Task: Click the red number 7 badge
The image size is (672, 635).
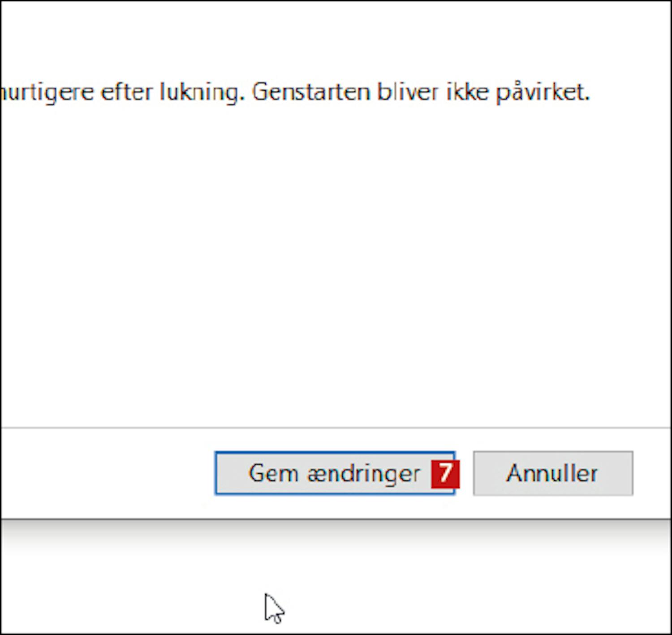Action: 445,474
